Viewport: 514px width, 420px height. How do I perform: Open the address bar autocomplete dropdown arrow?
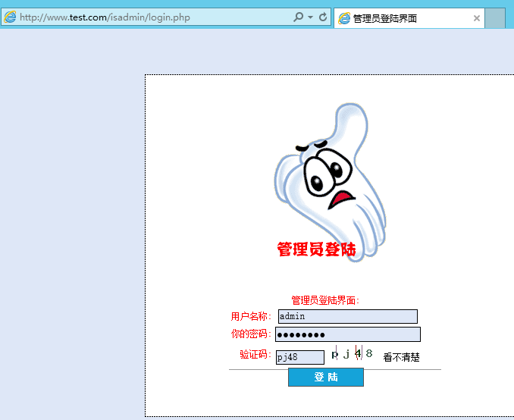(x=310, y=17)
